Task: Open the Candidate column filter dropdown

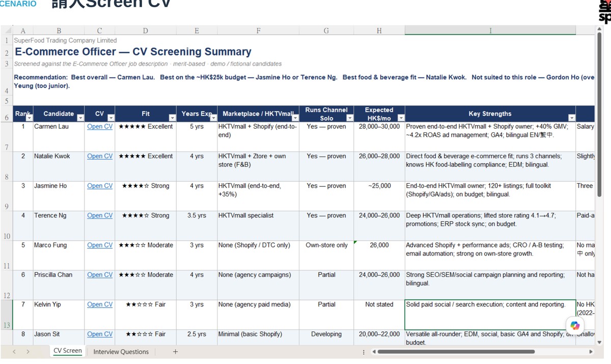Action: (80, 118)
